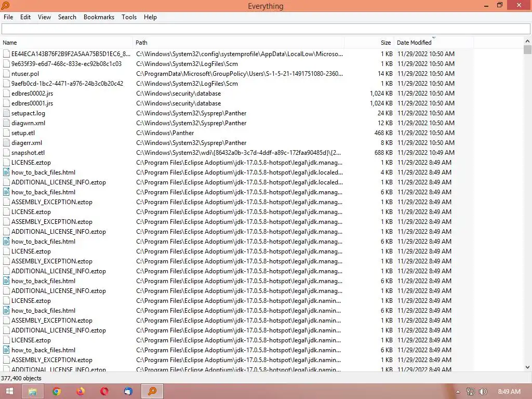Click file icon for diagwrn.xml
The width and height of the screenshot is (532, 399).
pyautogui.click(x=6, y=123)
